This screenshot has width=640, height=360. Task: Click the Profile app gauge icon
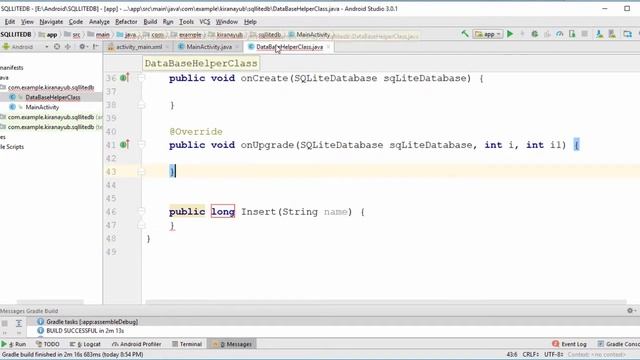click(560, 34)
